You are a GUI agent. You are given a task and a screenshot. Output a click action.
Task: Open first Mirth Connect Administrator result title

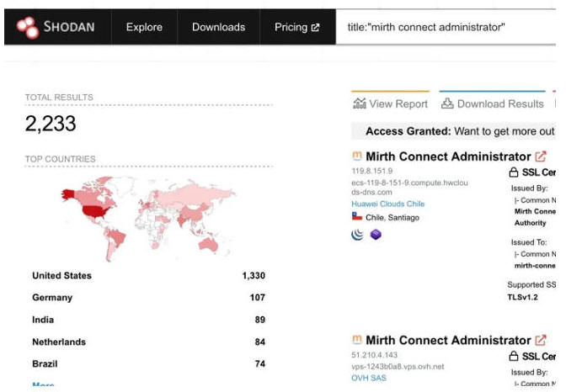coord(448,156)
